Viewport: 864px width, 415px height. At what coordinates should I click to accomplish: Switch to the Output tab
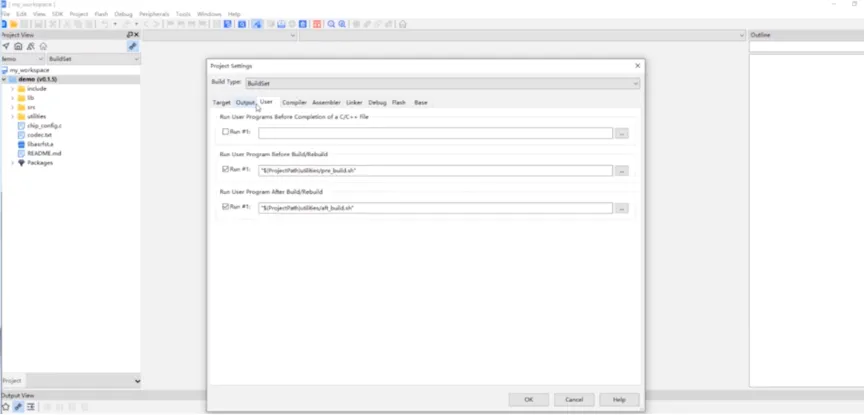(245, 103)
